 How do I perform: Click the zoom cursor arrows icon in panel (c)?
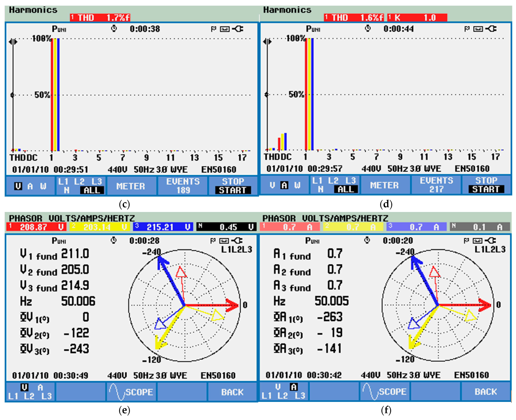click(13, 42)
